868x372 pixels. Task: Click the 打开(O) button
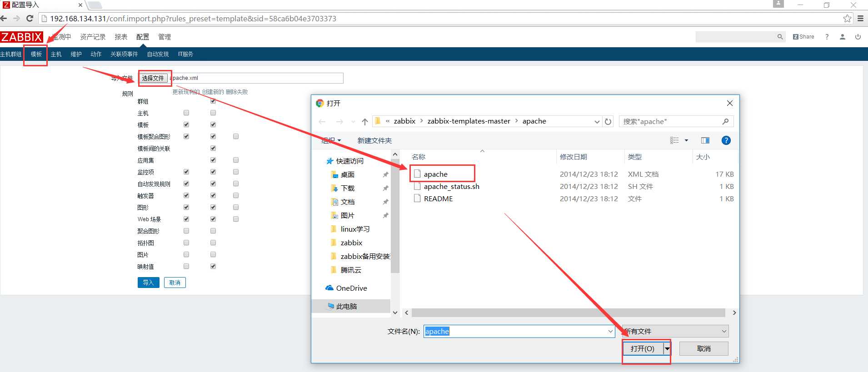pos(643,348)
